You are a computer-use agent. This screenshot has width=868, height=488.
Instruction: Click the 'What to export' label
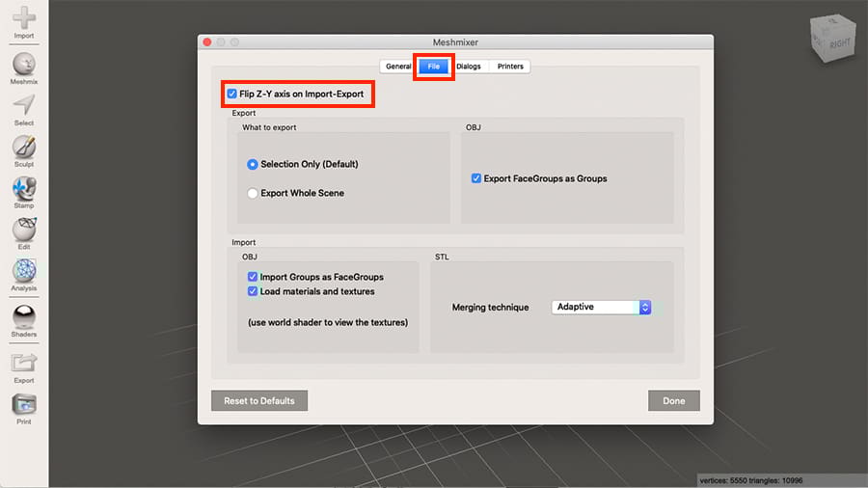click(x=269, y=127)
